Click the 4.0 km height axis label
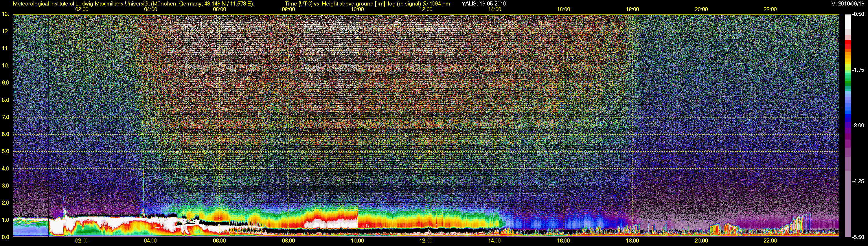Viewport: 868px width, 246px height. pos(5,168)
